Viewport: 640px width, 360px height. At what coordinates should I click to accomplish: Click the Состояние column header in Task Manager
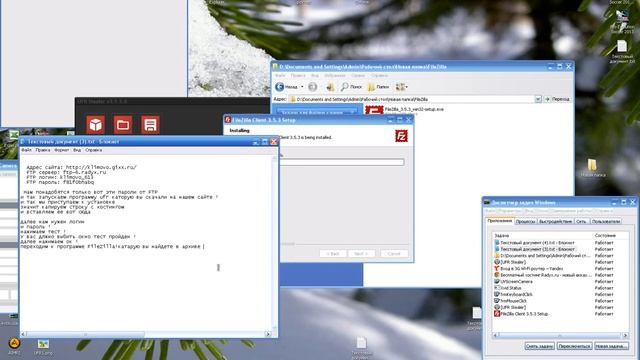[611, 236]
